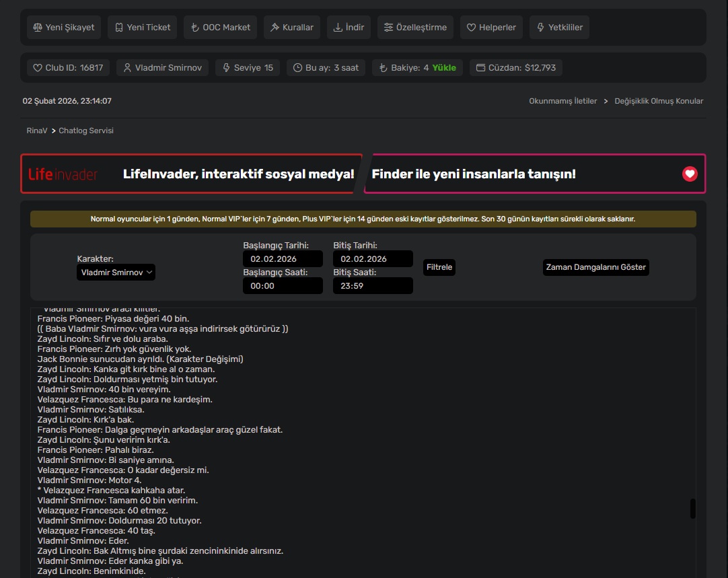Click the Filtrele button

(x=439, y=267)
